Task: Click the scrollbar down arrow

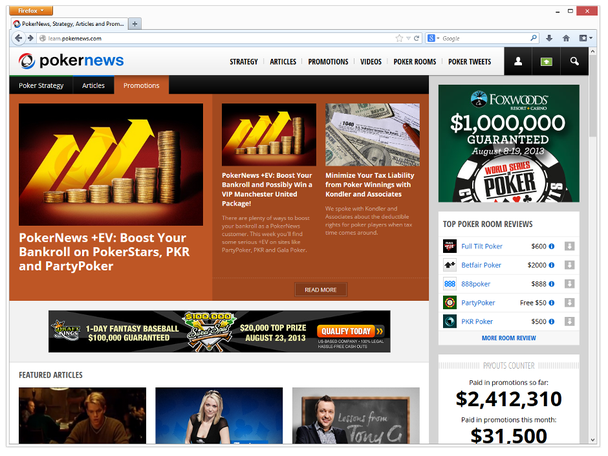Action: tap(592, 440)
